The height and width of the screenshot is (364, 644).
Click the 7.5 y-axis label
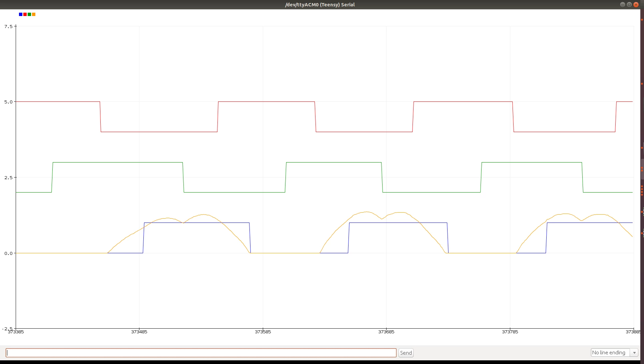[x=8, y=26]
